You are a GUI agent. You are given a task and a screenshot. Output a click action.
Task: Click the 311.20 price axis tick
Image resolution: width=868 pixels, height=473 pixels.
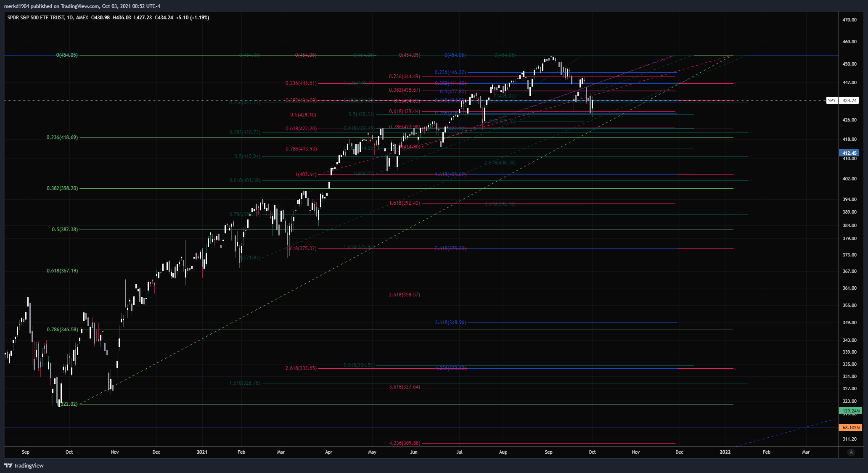849,439
